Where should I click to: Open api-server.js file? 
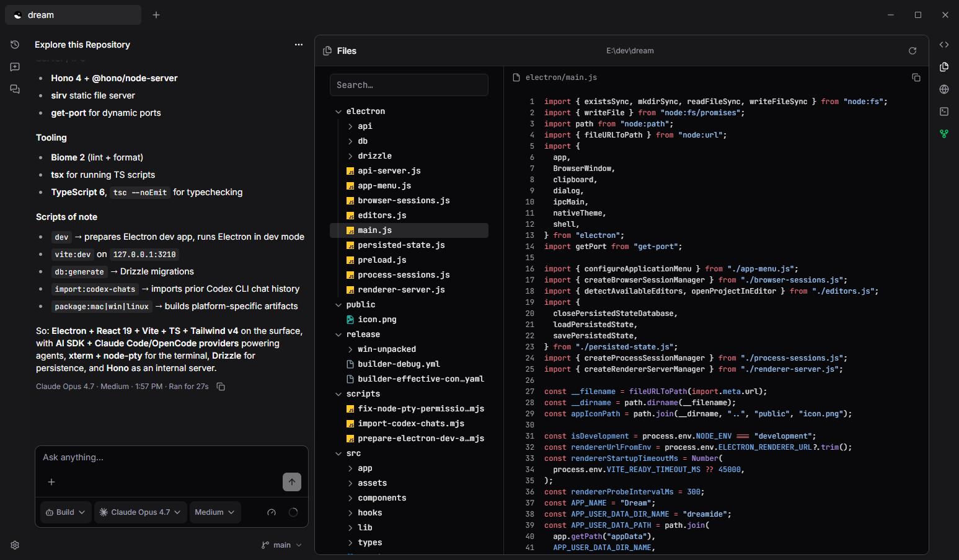409,171
